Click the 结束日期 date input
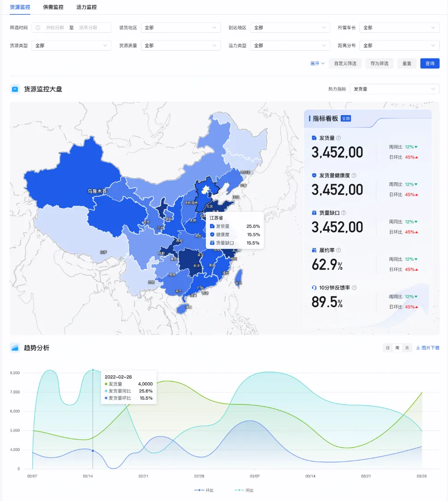The image size is (448, 501). (87, 27)
